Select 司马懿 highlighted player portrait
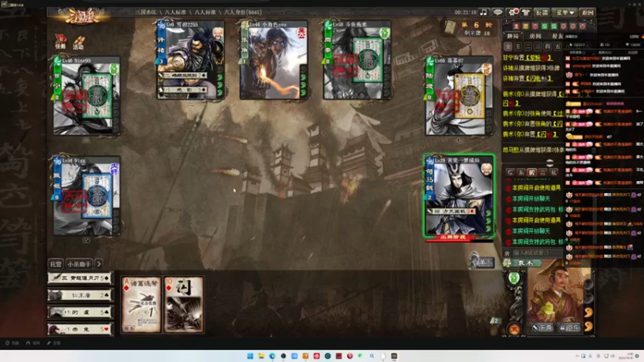The height and width of the screenshot is (362, 644). click(459, 195)
